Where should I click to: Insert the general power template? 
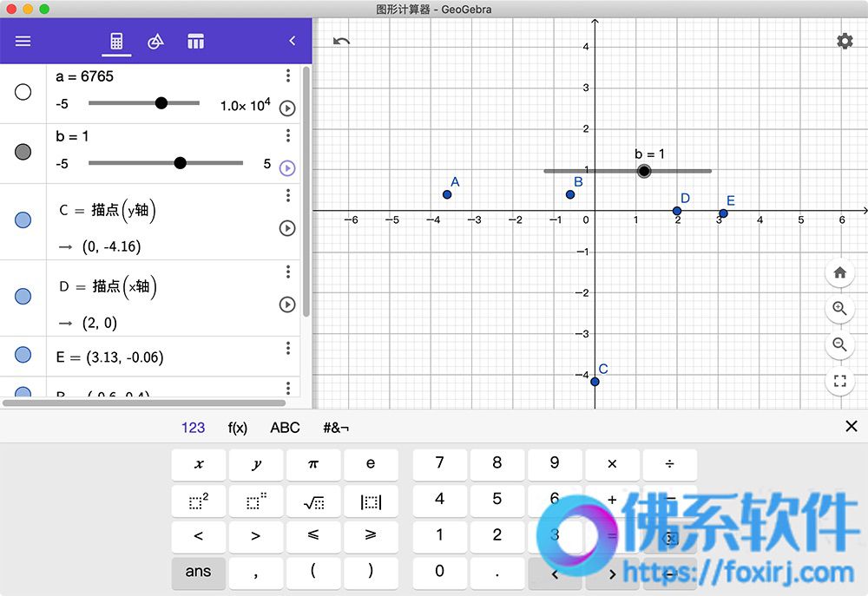(x=256, y=501)
